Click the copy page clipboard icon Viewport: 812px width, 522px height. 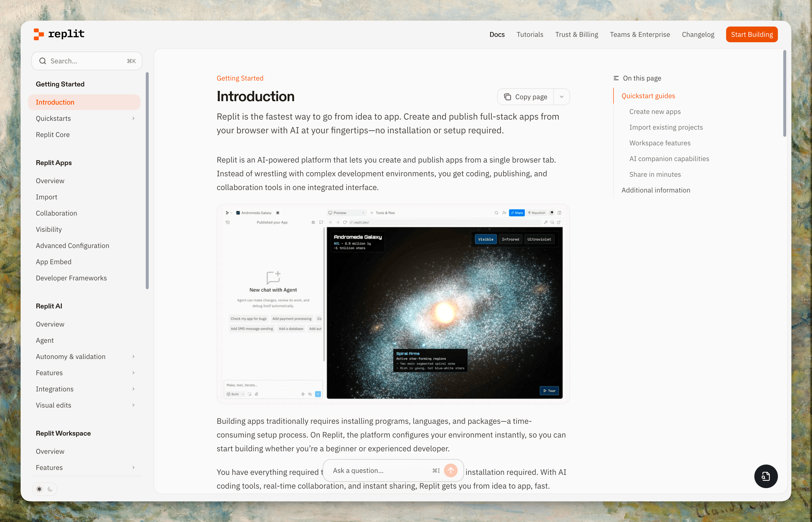click(x=507, y=97)
